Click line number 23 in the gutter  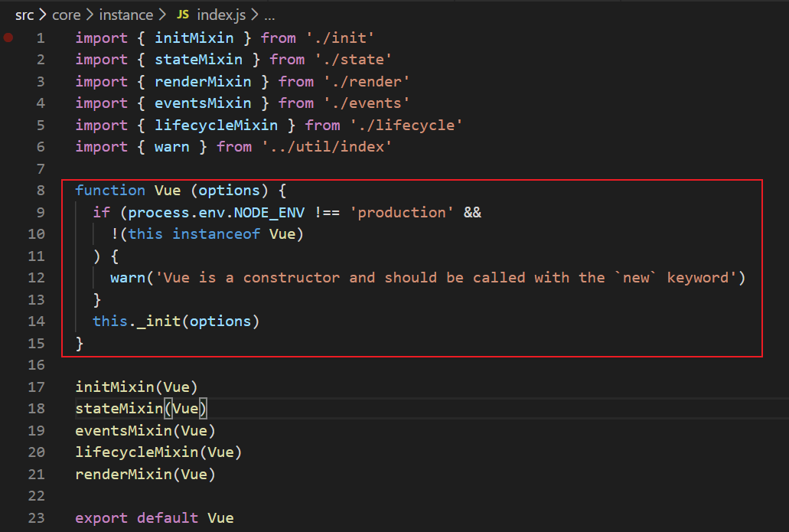36,518
